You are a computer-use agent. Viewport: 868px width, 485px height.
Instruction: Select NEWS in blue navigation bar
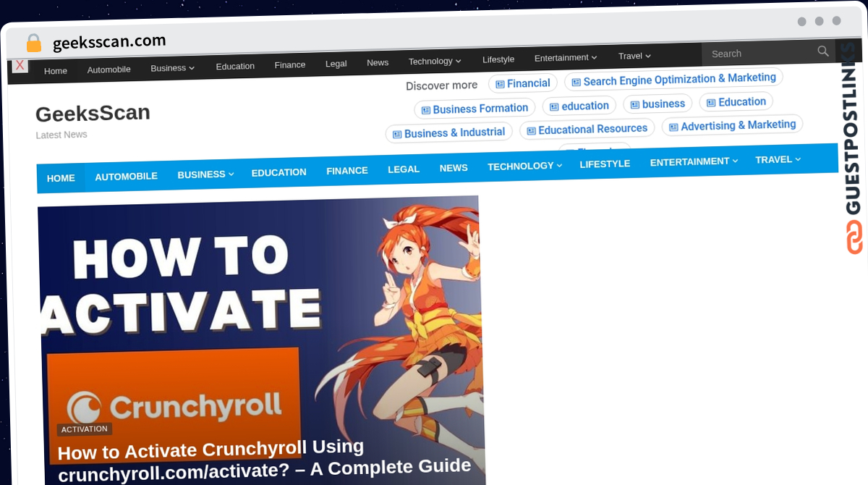pyautogui.click(x=454, y=168)
